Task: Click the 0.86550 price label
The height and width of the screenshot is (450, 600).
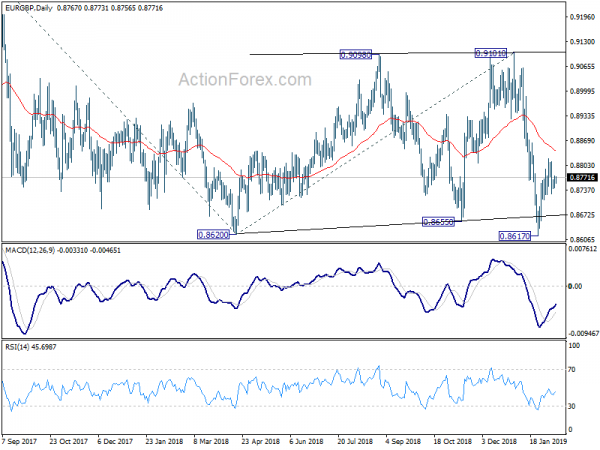Action: pos(439,222)
